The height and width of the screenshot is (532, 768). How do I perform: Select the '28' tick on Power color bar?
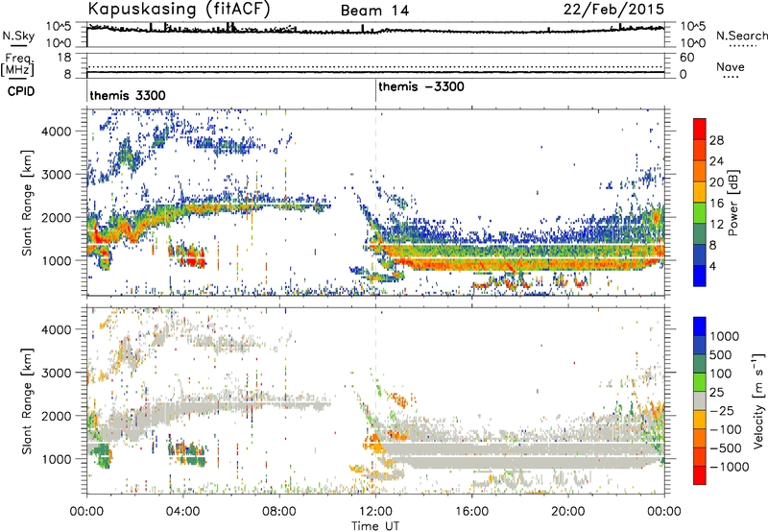click(716, 140)
